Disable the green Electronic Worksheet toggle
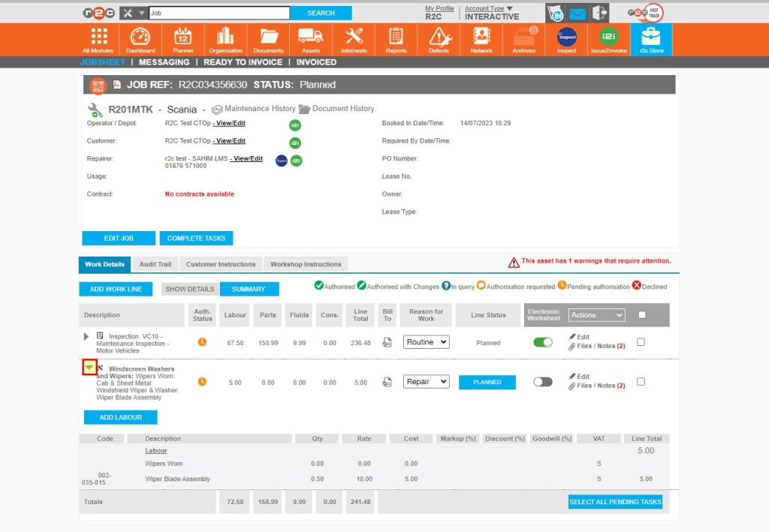 click(543, 341)
